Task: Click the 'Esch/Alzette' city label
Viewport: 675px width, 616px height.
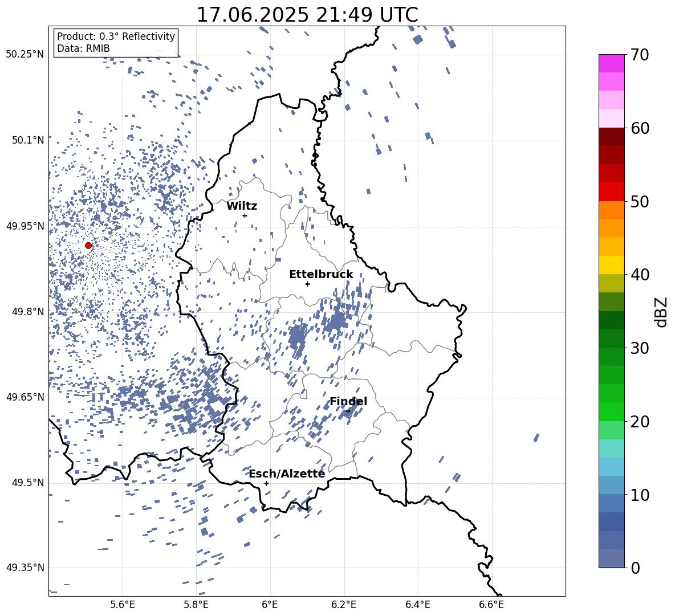Action: [x=287, y=474]
